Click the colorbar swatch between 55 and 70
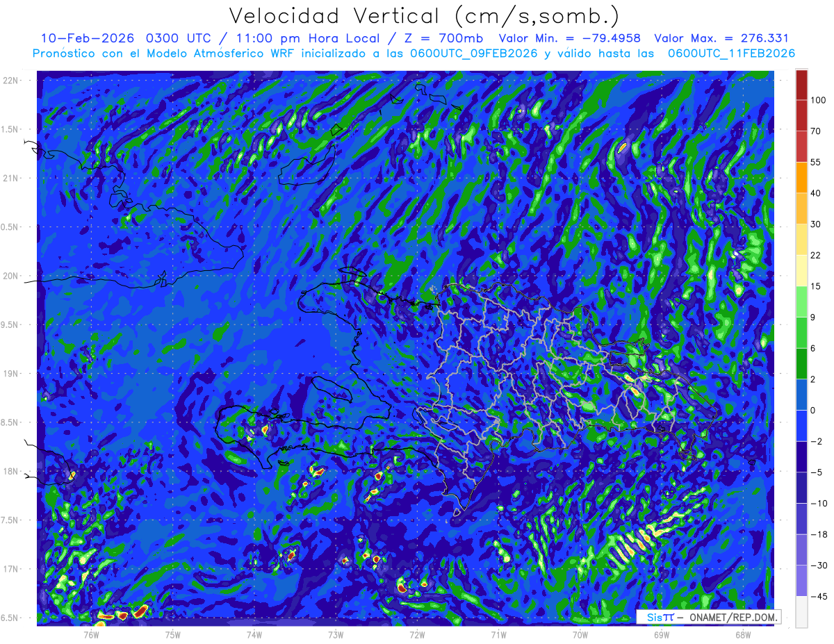The height and width of the screenshot is (644, 834). pyautogui.click(x=801, y=147)
